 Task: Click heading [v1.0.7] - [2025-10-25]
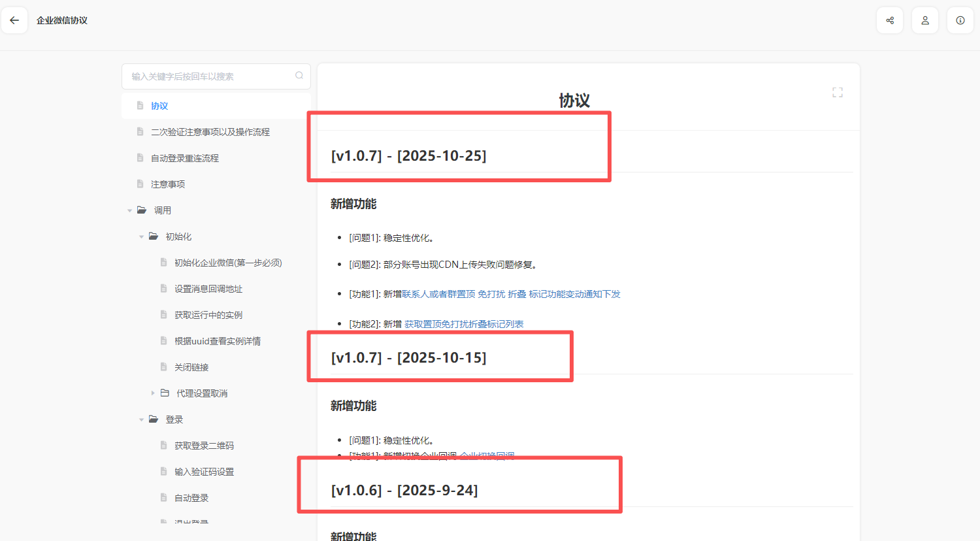pos(408,156)
